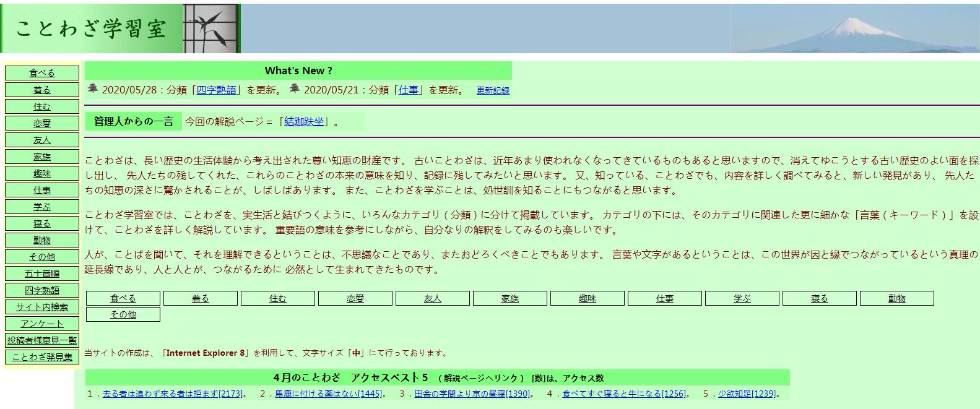Click the What's New ? heading
Image resolution: width=980 pixels, height=409 pixels.
pyautogui.click(x=298, y=71)
